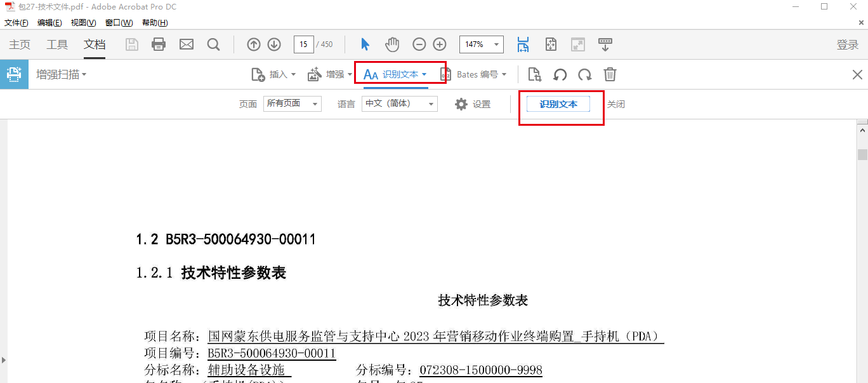The image size is (868, 383).
Task: Go to next page arrow
Action: 274,44
